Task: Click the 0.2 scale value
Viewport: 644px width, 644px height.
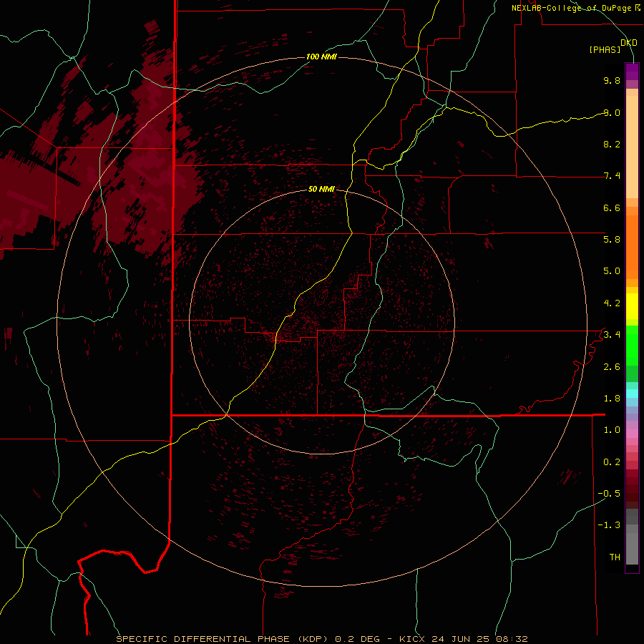Action: [612, 462]
